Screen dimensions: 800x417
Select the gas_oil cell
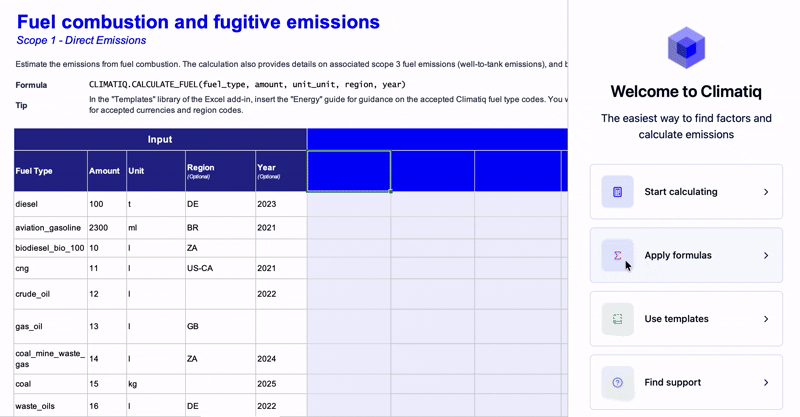tap(51, 326)
